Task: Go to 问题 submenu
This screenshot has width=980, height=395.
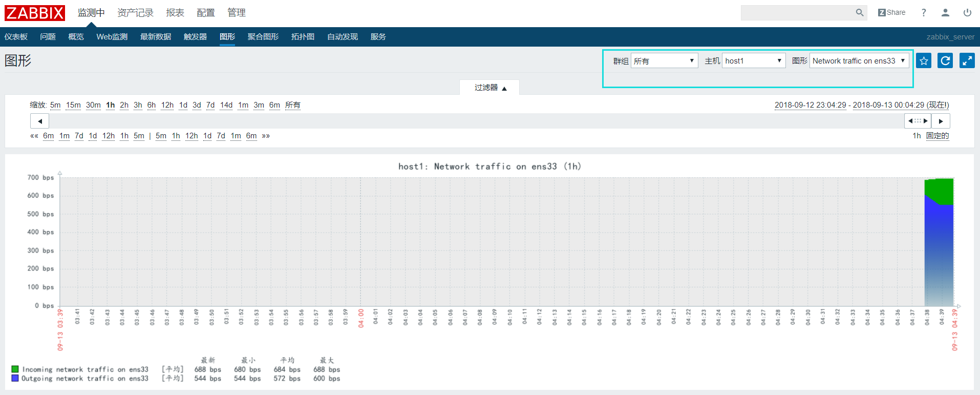Action: tap(48, 37)
